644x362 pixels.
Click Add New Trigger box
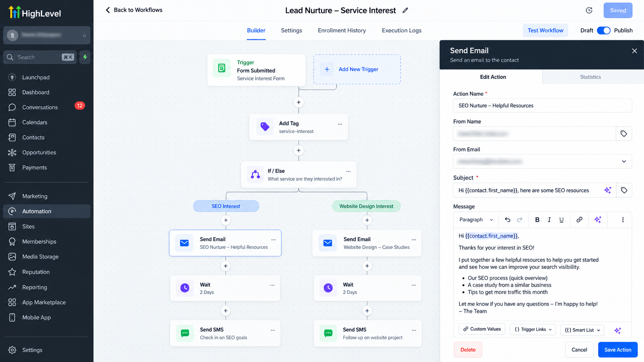pos(357,69)
